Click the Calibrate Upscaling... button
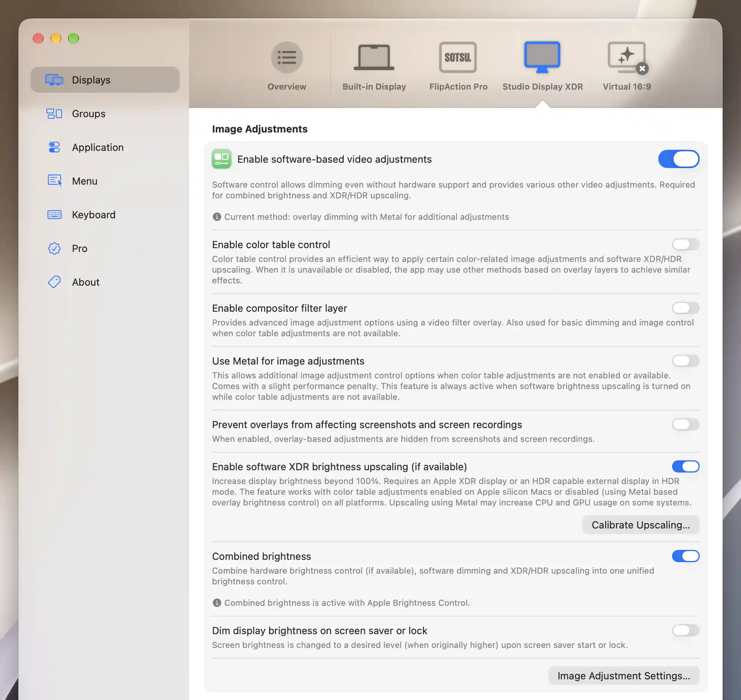 coord(641,525)
